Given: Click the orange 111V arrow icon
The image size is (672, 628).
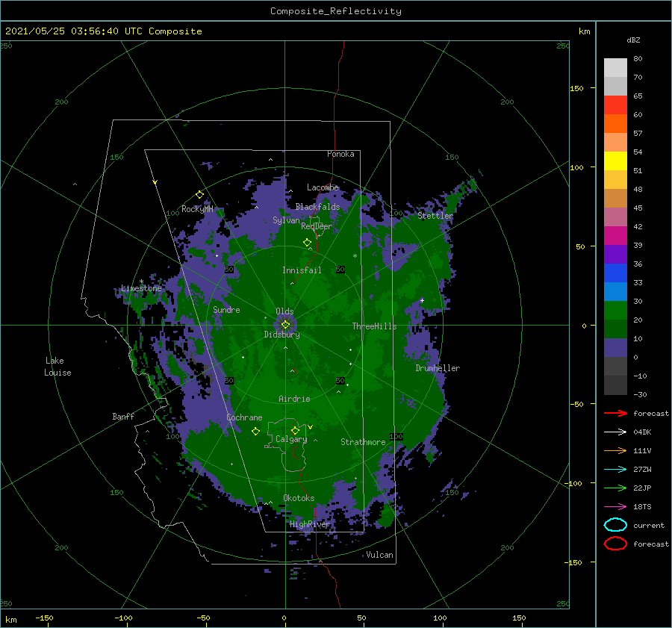Looking at the screenshot, I should pyautogui.click(x=615, y=450).
